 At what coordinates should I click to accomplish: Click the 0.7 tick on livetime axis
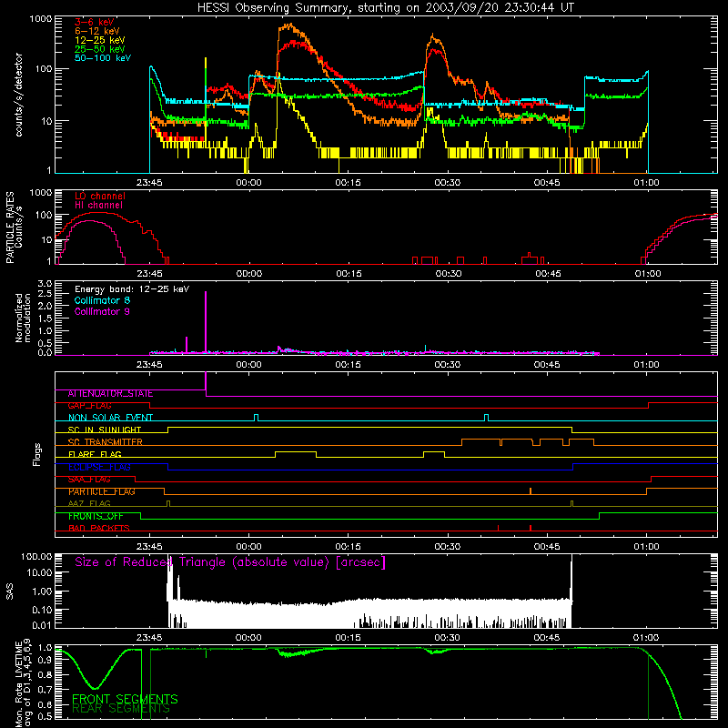[45, 689]
